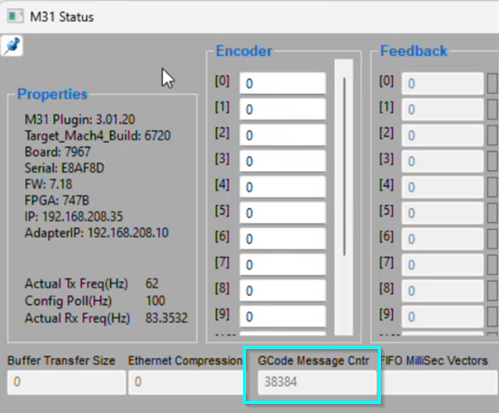Click Feedback [1] value field
Image resolution: width=499 pixels, height=413 pixels.
442,109
